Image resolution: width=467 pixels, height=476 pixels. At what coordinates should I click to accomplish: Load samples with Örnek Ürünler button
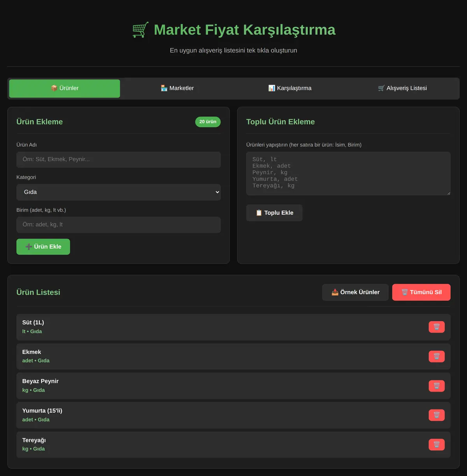[x=355, y=292]
